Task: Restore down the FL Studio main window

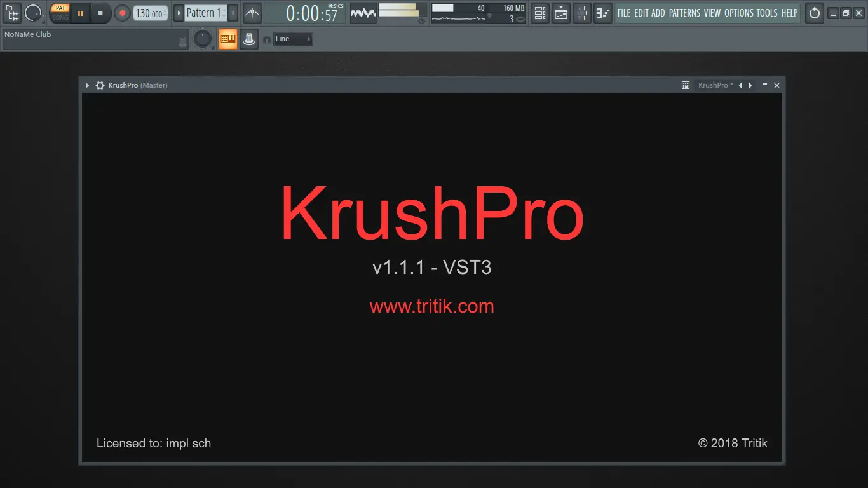Action: 846,13
